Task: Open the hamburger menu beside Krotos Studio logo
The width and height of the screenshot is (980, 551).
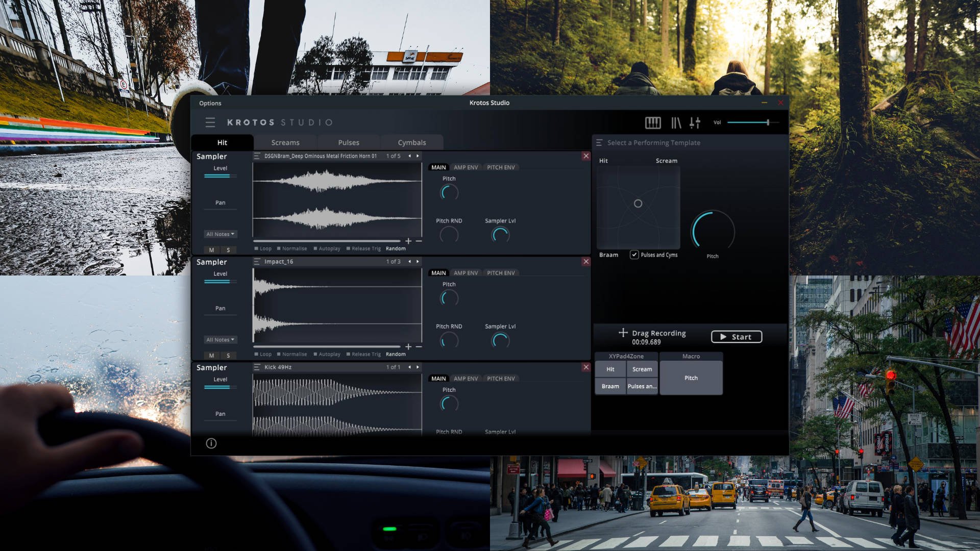Action: [210, 122]
